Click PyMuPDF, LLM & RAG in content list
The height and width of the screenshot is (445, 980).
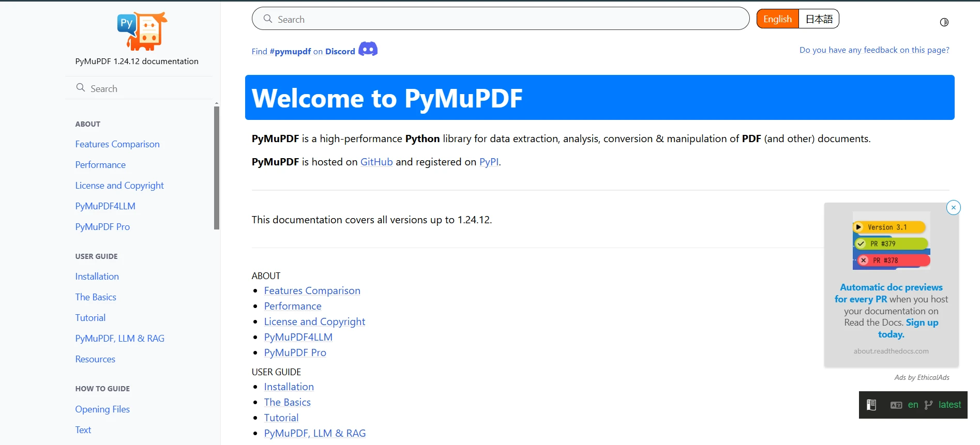pos(314,433)
